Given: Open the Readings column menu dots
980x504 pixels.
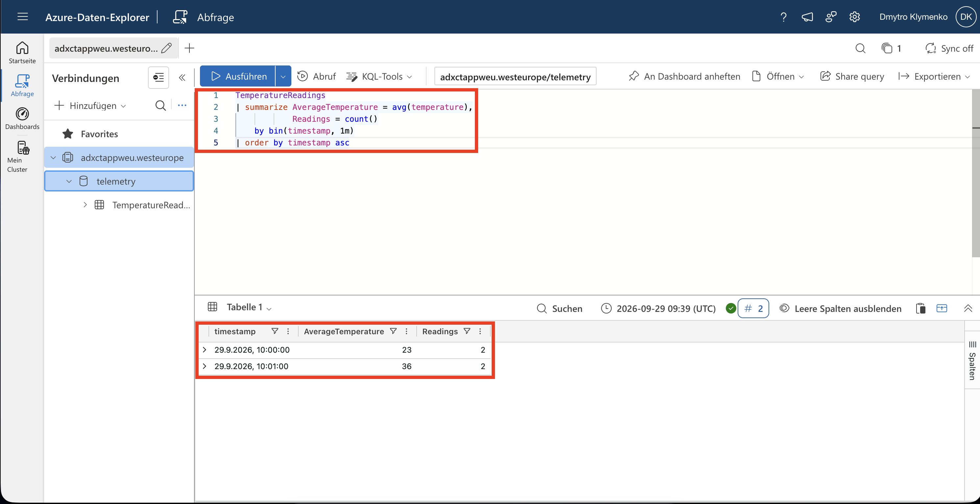Looking at the screenshot, I should tap(480, 331).
